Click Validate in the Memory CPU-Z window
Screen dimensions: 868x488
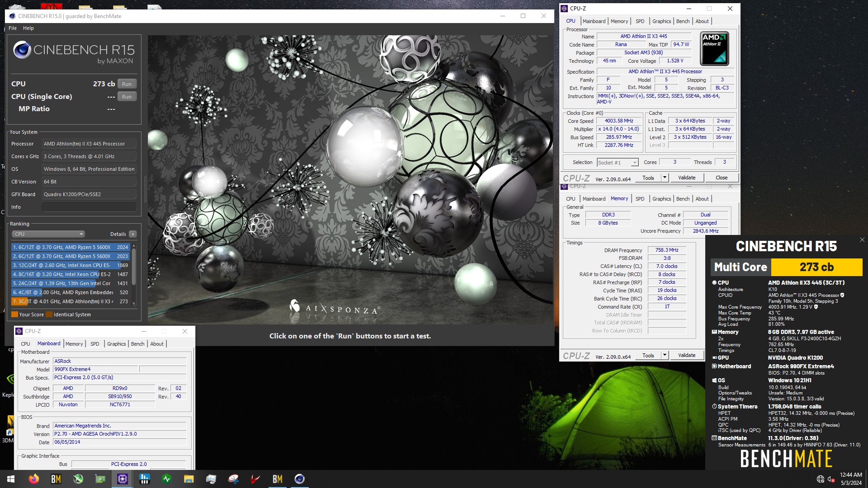(x=687, y=355)
